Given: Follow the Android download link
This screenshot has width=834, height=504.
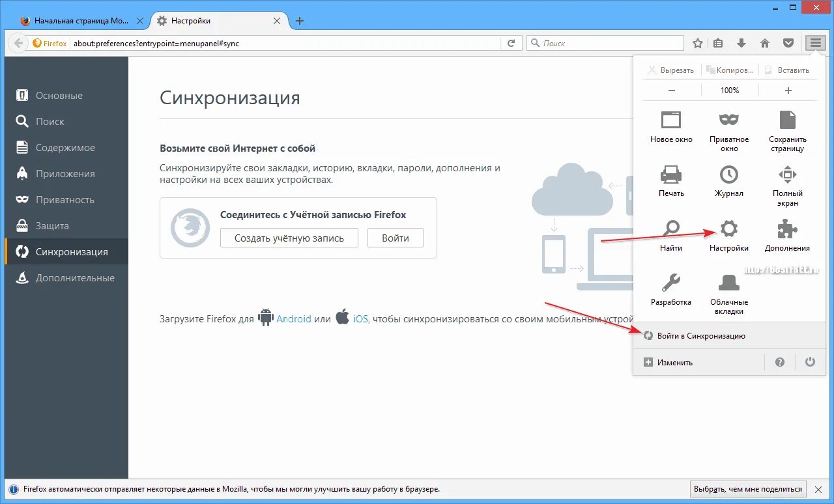Looking at the screenshot, I should pos(294,319).
